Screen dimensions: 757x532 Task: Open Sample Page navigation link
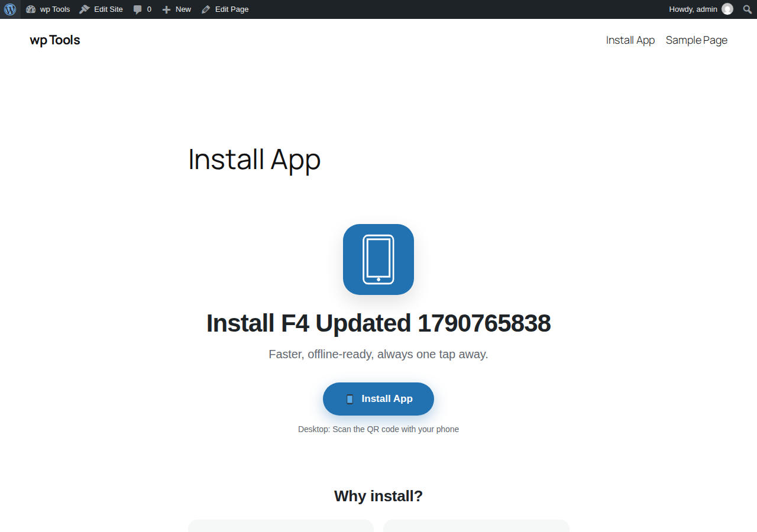697,40
